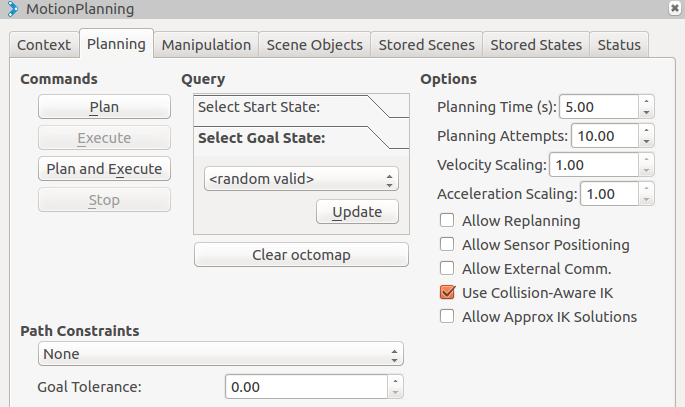Expand the Select Start State section
The width and height of the screenshot is (685, 407).
tap(300, 107)
